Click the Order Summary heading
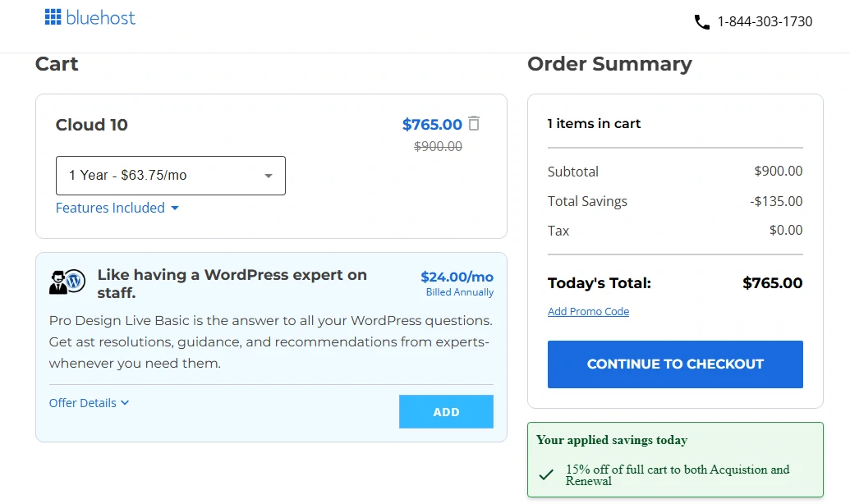This screenshot has width=850, height=504. click(610, 64)
